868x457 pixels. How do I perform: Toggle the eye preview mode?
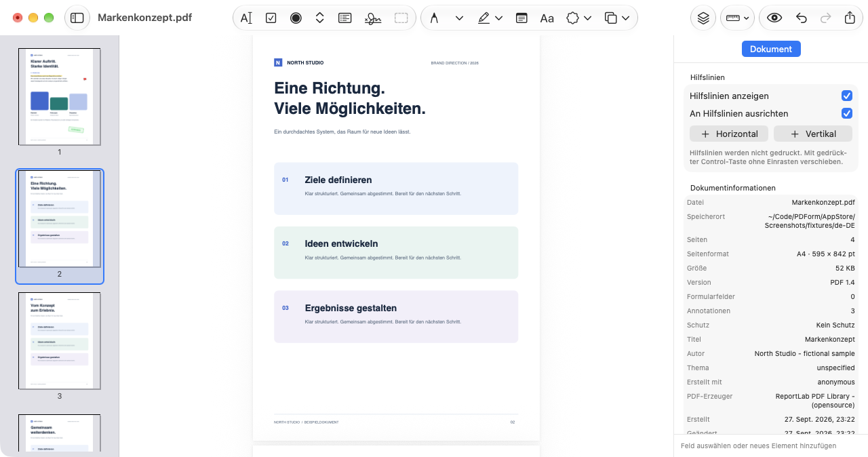[x=775, y=18]
